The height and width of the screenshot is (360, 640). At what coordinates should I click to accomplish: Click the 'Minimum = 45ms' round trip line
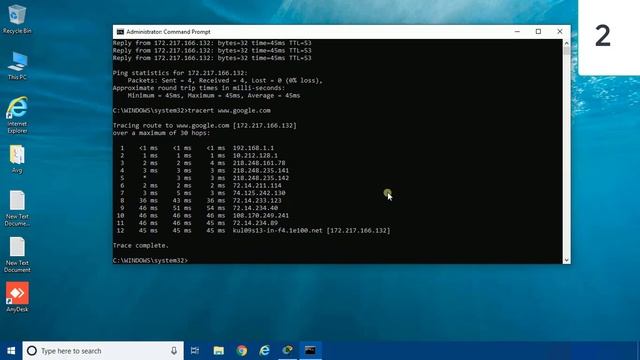(x=213, y=96)
